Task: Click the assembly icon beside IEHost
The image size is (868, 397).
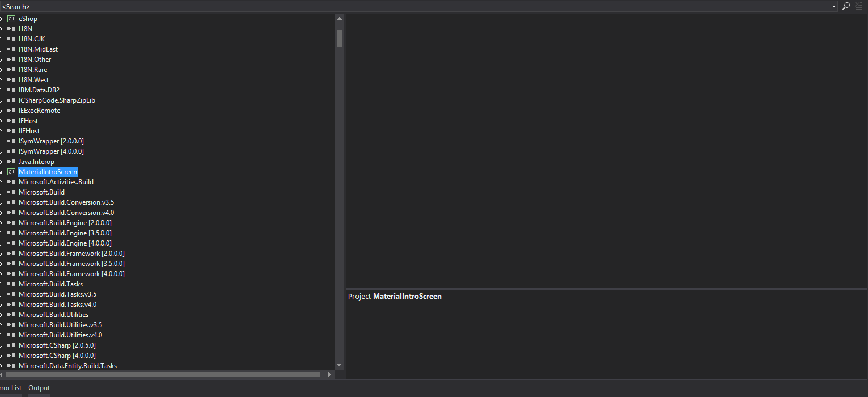Action: 11,121
